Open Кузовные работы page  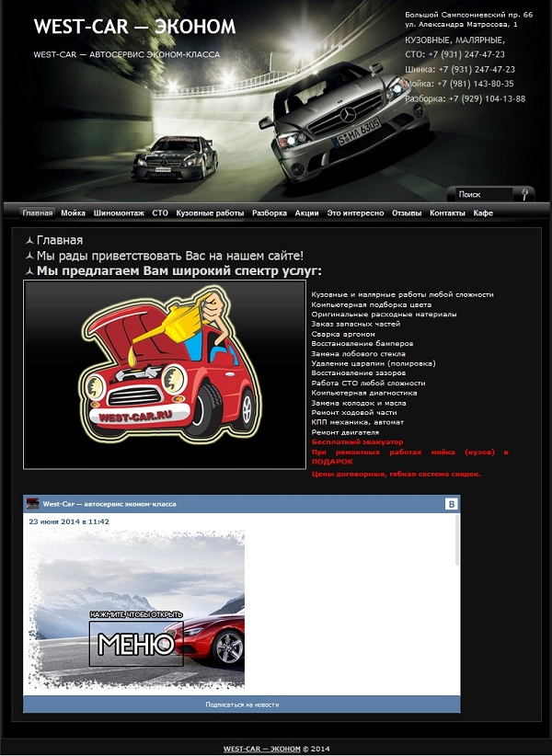pos(210,212)
